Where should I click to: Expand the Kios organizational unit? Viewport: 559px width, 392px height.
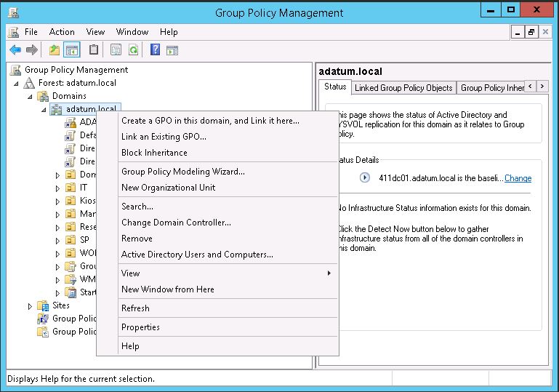57,201
